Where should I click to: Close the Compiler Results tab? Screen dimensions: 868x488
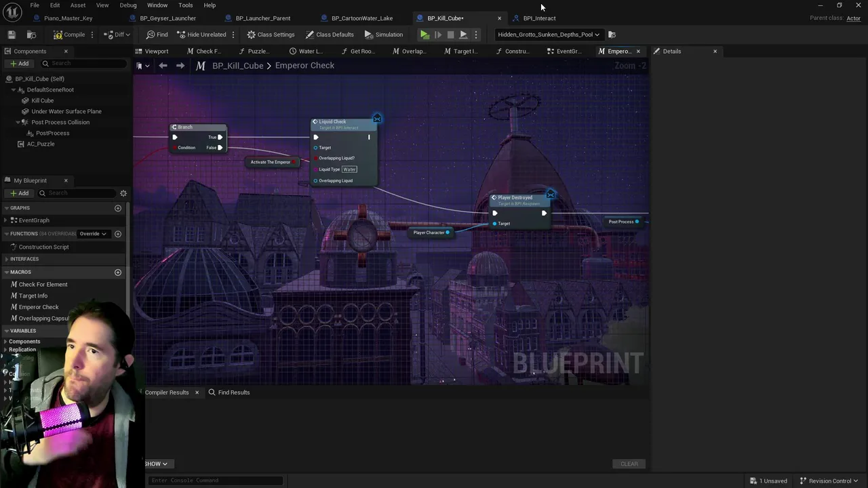point(197,392)
